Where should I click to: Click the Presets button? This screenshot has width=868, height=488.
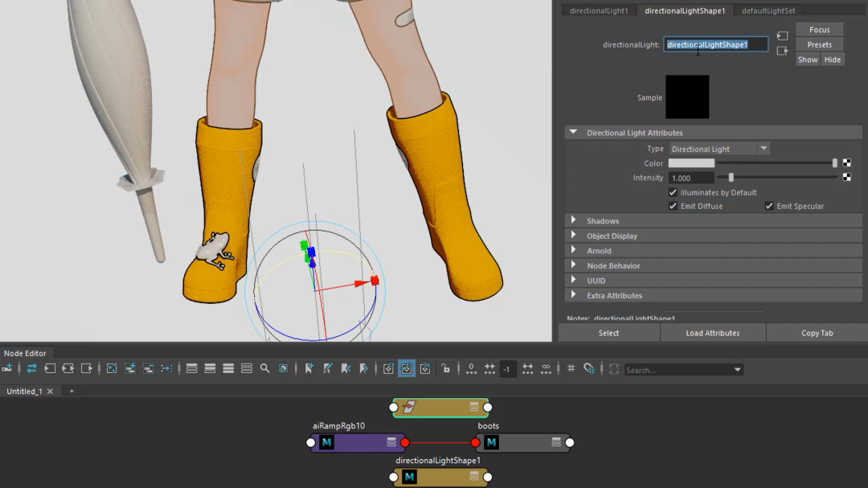[x=819, y=45]
